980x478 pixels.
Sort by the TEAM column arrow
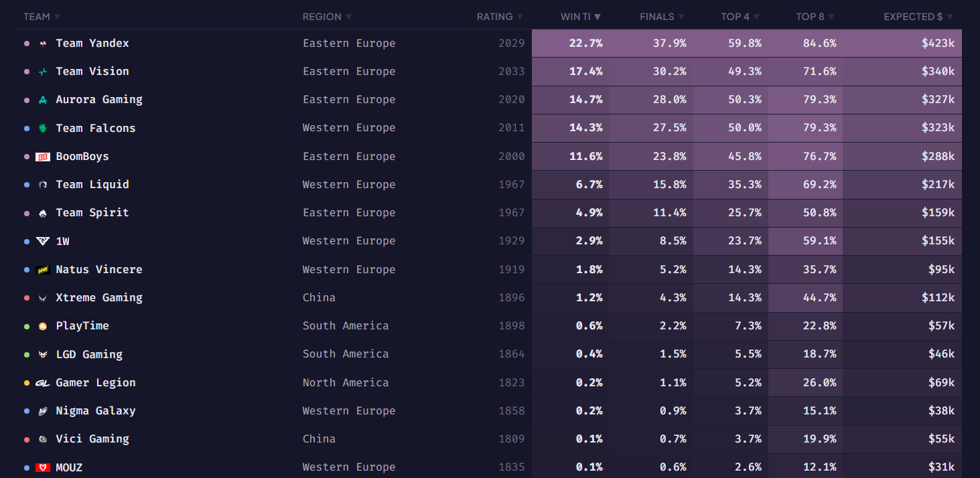click(x=58, y=17)
